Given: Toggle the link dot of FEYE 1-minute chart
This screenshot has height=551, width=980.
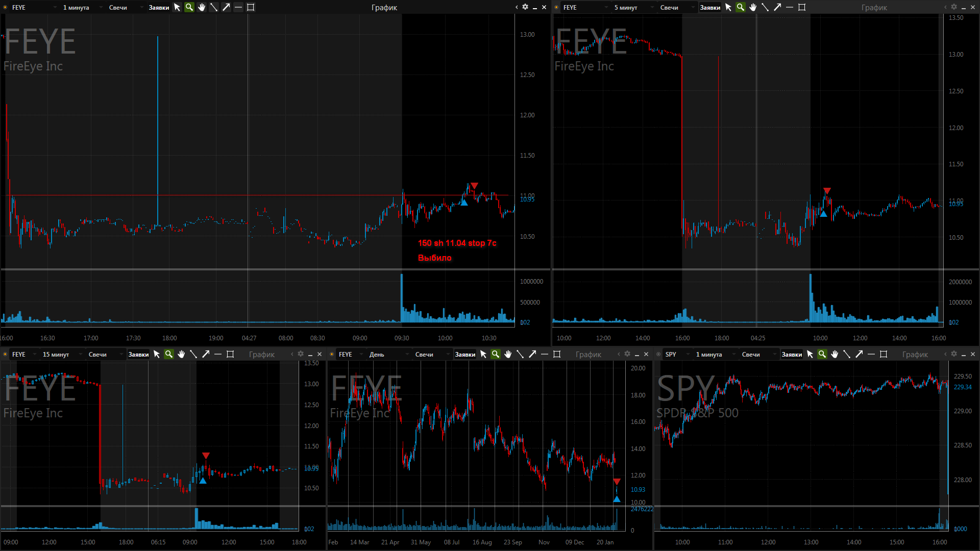Looking at the screenshot, I should click(x=5, y=7).
